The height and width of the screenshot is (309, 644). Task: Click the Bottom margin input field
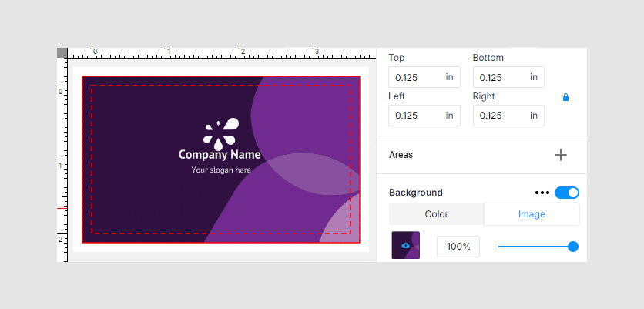pyautogui.click(x=508, y=77)
